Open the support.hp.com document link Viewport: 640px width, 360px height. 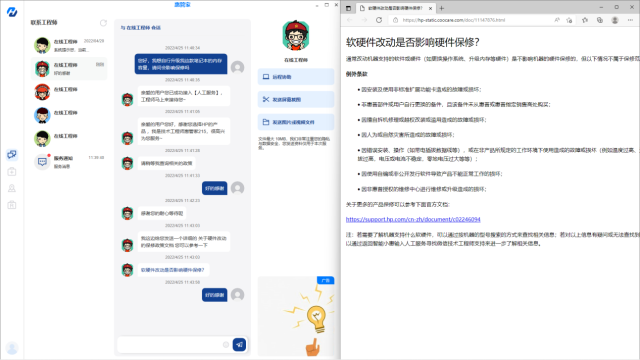(413, 219)
